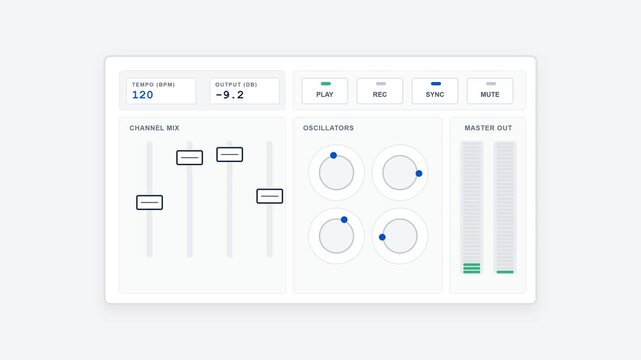
Task: Click the third Channel Mix fader handle
Action: click(x=230, y=154)
